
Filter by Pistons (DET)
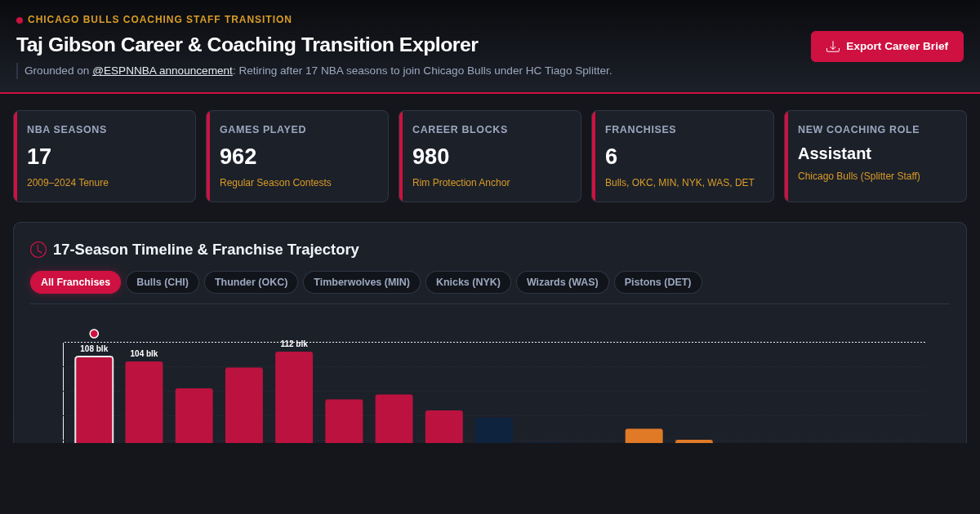pos(657,282)
